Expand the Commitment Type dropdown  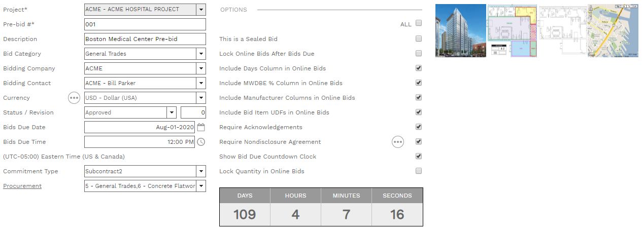point(201,171)
